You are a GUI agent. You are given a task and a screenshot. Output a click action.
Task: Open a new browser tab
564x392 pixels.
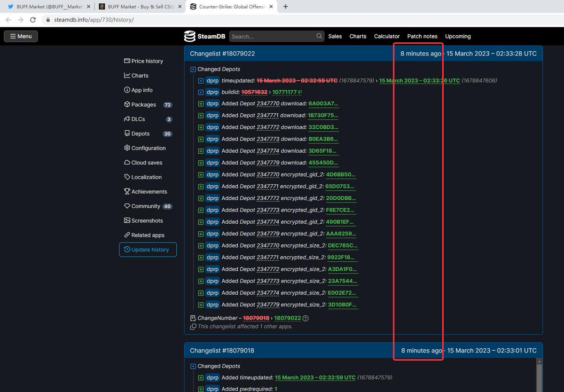click(285, 7)
